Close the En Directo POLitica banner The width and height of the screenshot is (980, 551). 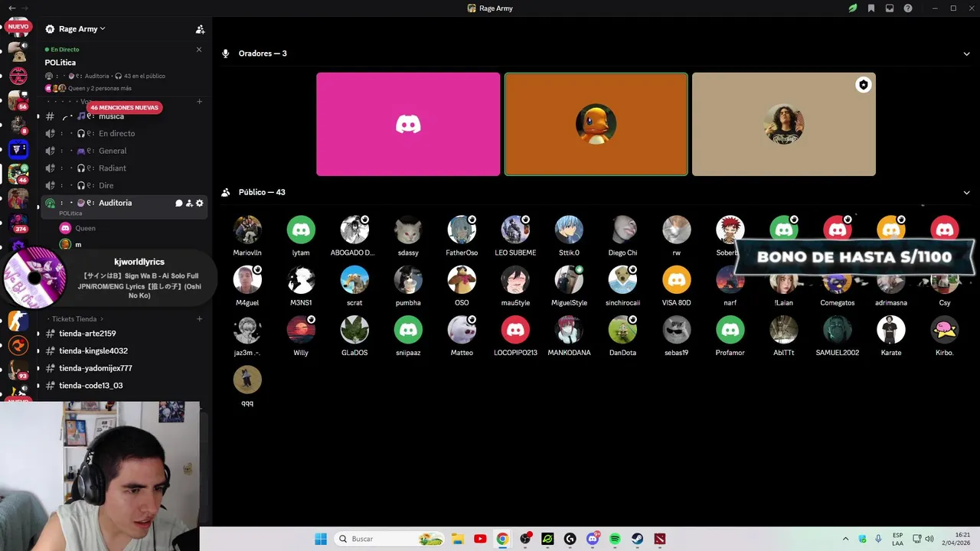(x=199, y=50)
